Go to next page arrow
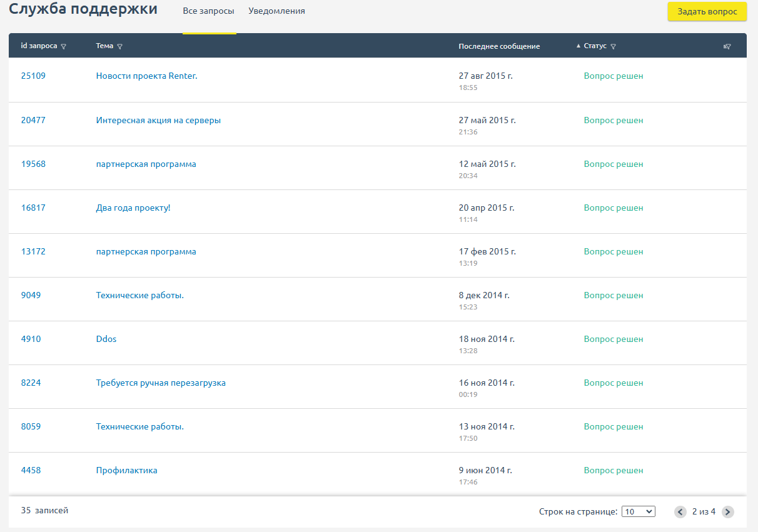Screen dimensions: 758x532 [x=727, y=512]
